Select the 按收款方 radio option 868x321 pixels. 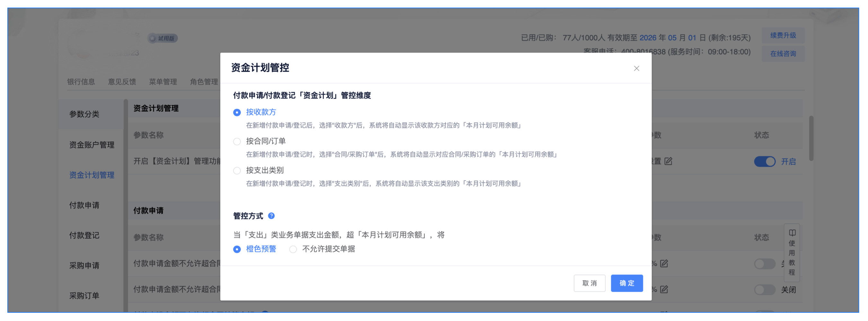point(237,112)
